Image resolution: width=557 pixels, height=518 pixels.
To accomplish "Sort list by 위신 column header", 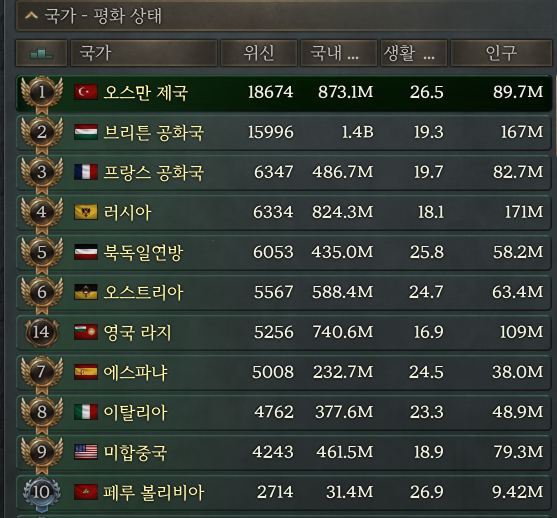I will 259,53.
